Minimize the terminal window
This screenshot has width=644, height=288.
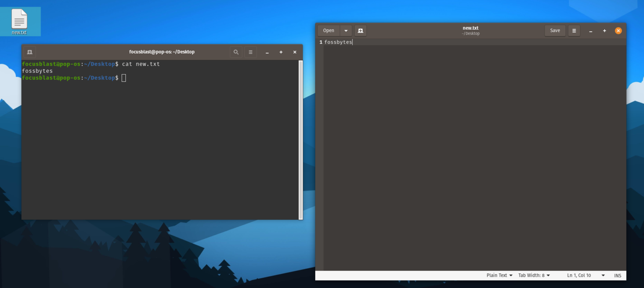(x=267, y=52)
